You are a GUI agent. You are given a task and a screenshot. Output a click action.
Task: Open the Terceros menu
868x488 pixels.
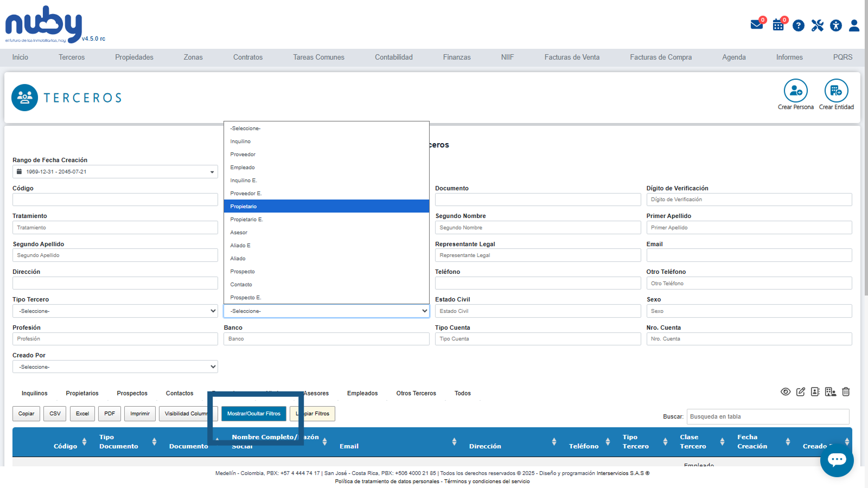coord(72,57)
